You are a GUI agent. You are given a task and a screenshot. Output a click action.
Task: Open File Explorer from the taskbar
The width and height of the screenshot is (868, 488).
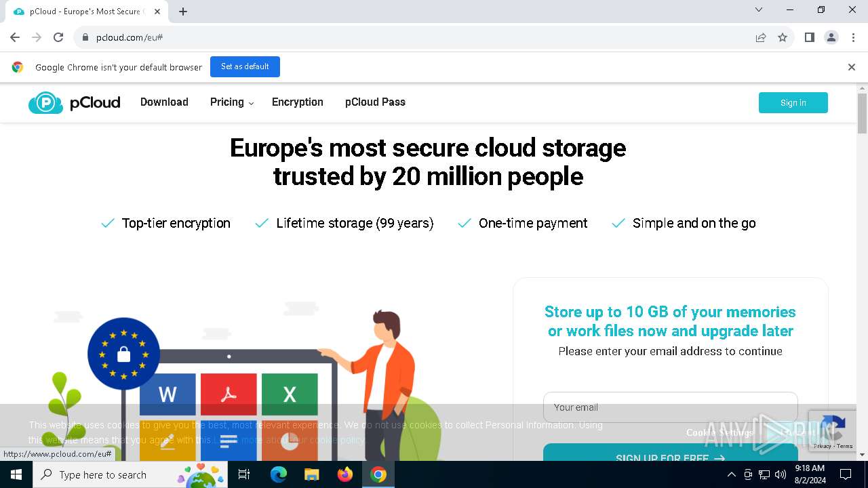(x=312, y=474)
